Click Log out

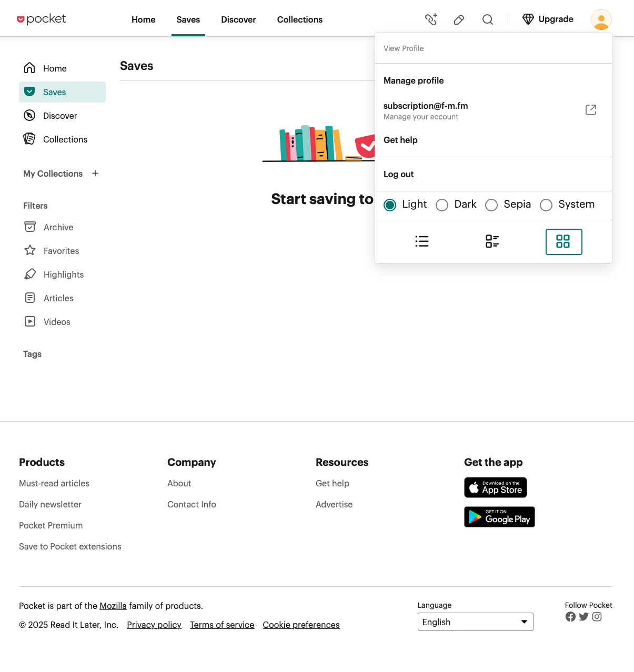click(398, 174)
